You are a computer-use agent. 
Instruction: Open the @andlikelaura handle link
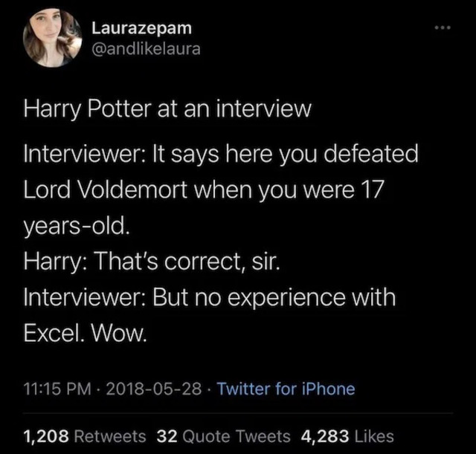(146, 49)
